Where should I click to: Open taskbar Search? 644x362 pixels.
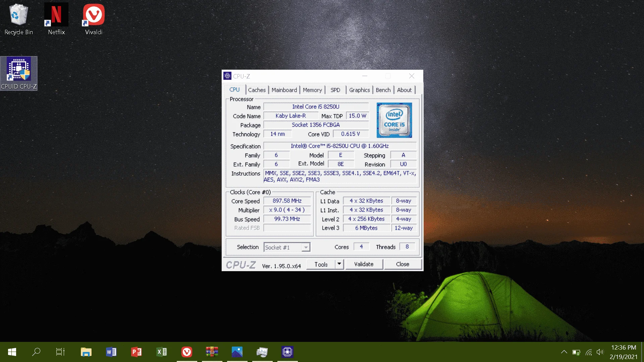(x=36, y=352)
